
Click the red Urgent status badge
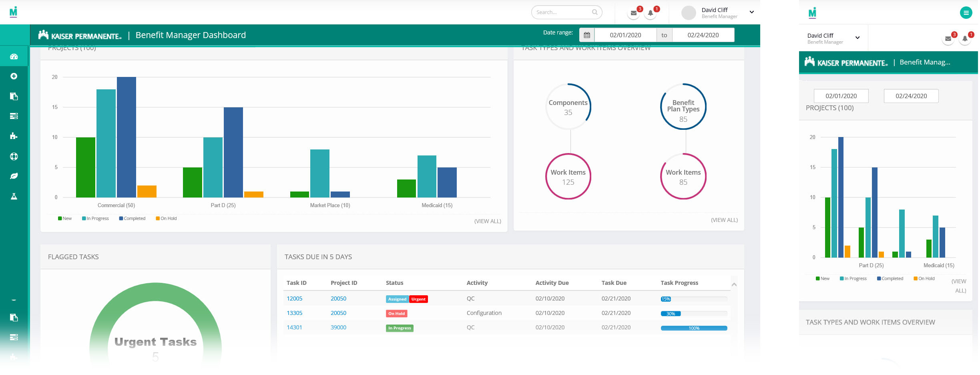tap(418, 299)
